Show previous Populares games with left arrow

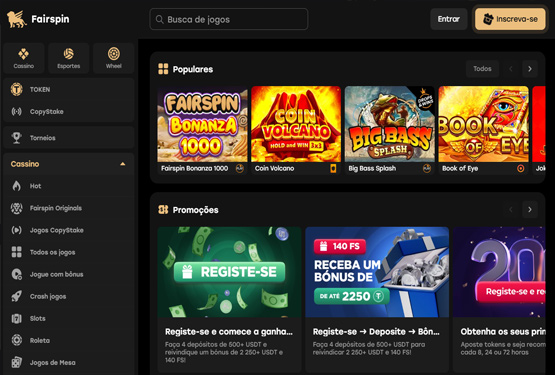click(x=511, y=69)
